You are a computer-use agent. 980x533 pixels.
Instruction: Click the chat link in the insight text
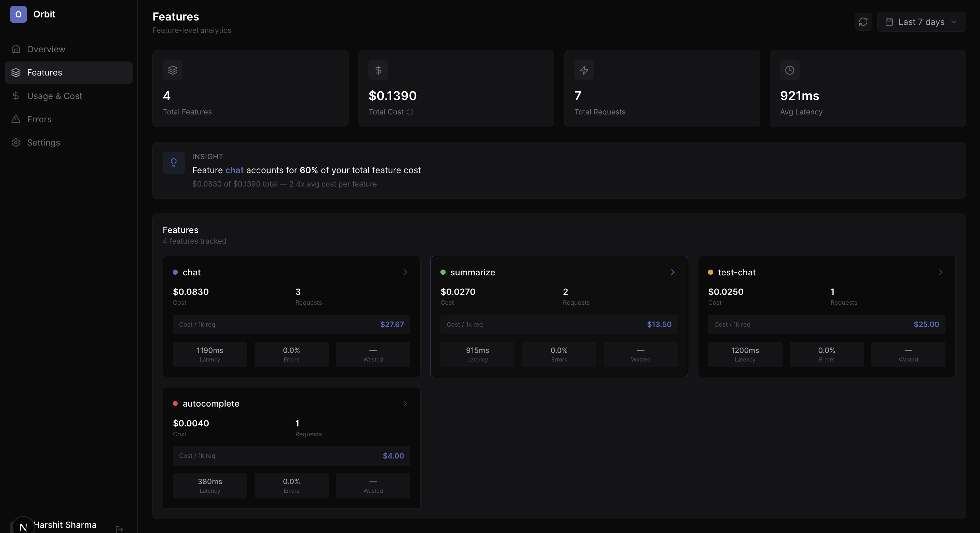pos(234,170)
